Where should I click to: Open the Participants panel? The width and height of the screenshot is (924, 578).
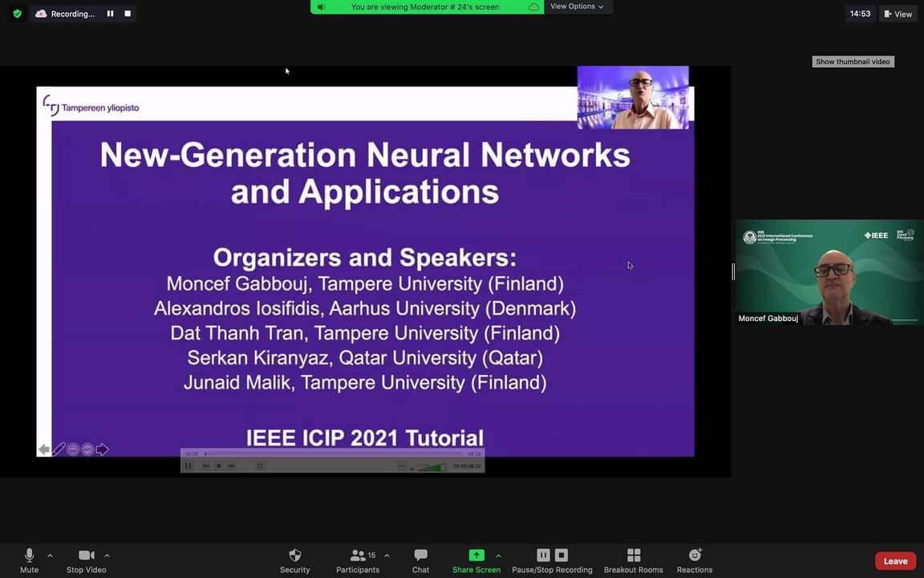click(358, 560)
